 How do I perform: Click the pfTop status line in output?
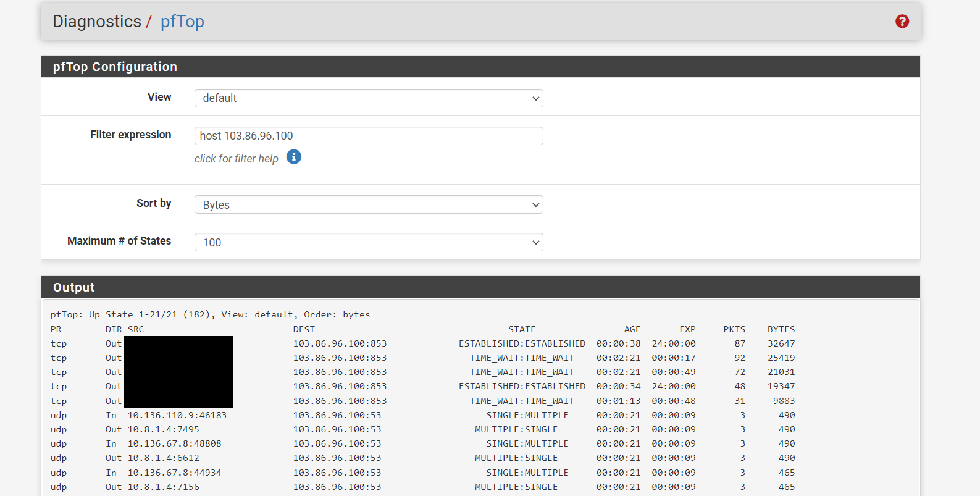[211, 314]
